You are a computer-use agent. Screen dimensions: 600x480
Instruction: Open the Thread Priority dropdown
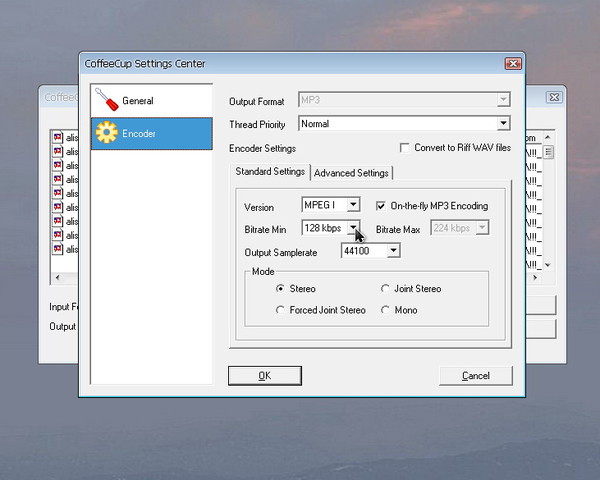point(503,123)
